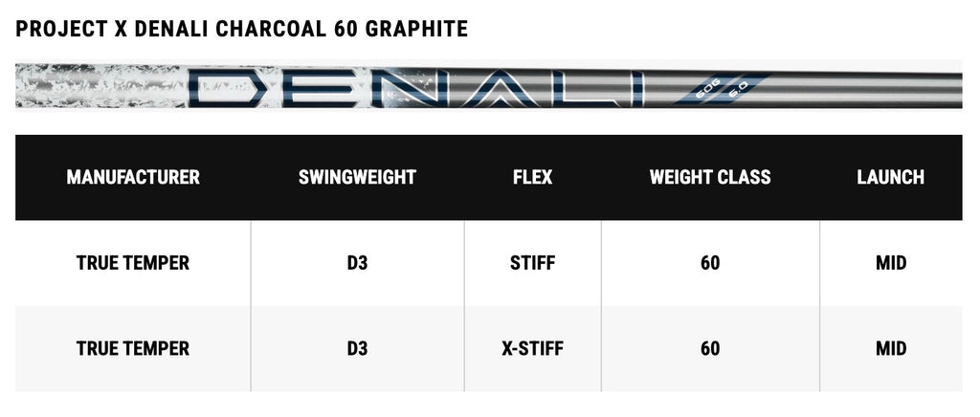Image resolution: width=980 pixels, height=417 pixels.
Task: Click the D3 swingweight in the X-Stiff row
Action: click(357, 348)
